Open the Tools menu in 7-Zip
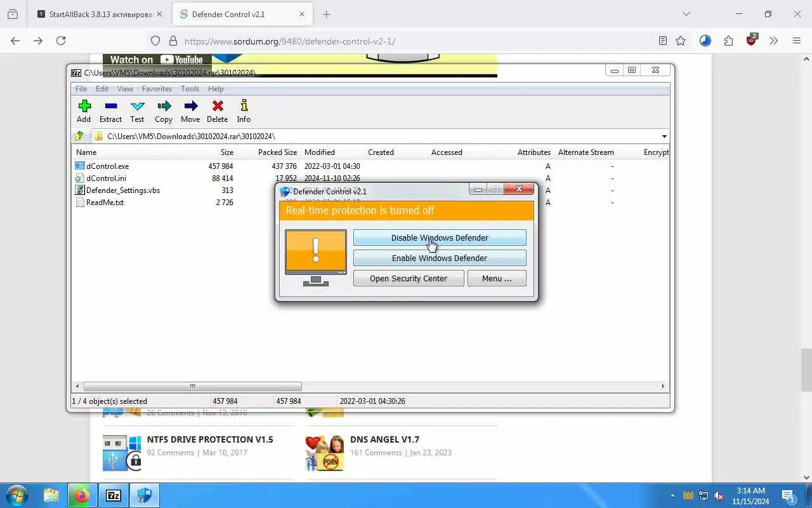Screen dimensions: 812x508 (190, 89)
